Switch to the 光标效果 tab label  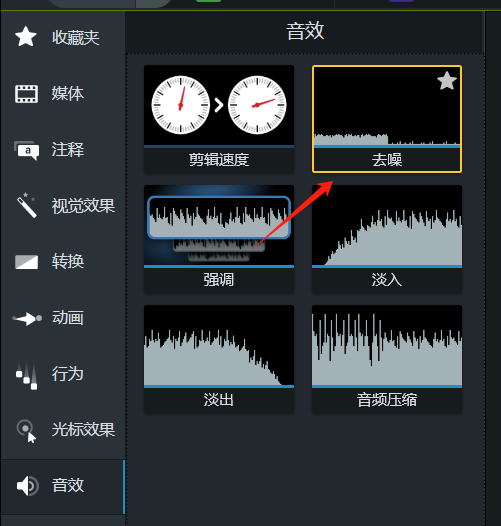pos(83,429)
